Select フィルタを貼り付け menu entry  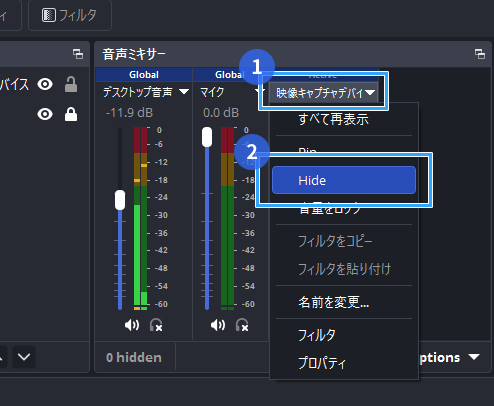[344, 269]
